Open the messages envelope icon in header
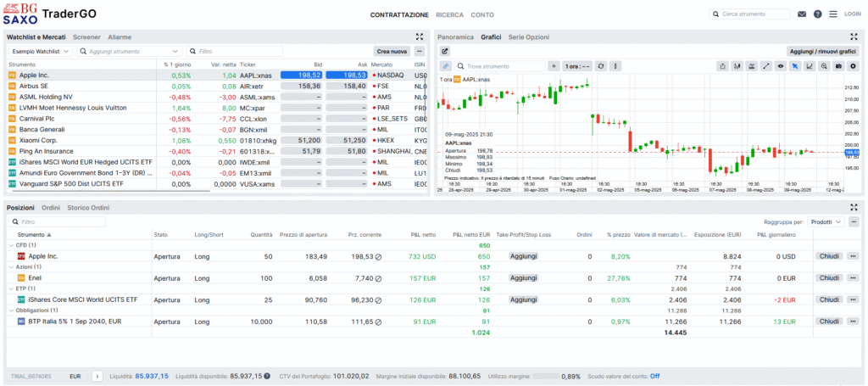This screenshot has height=386, width=868. tap(802, 14)
